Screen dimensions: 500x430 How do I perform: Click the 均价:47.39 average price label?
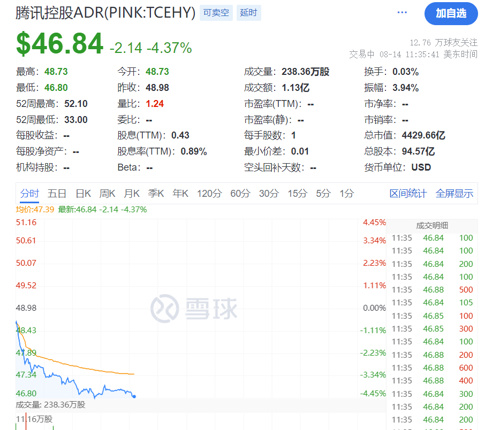pos(35,210)
